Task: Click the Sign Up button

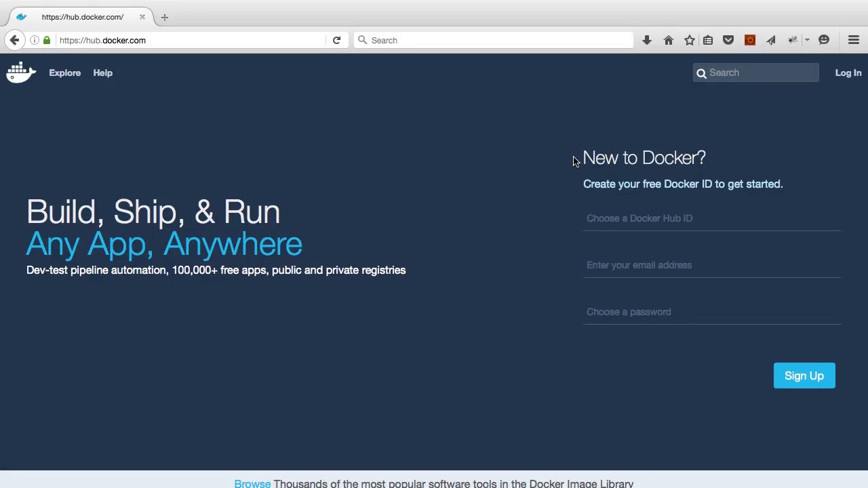Action: [804, 375]
